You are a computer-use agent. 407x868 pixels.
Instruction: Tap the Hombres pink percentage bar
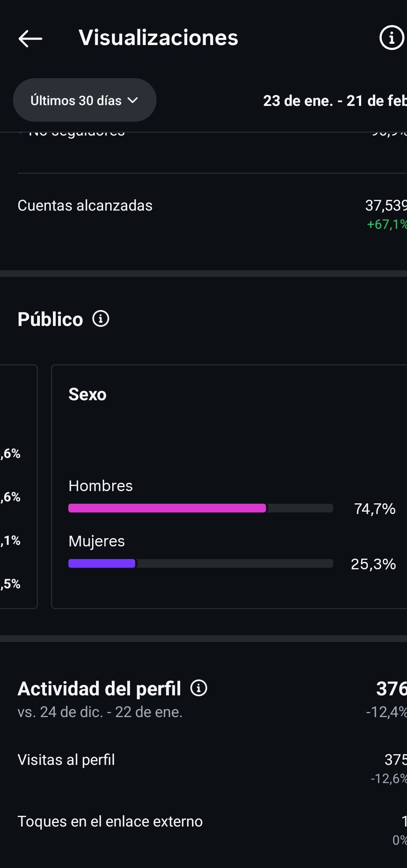167,508
